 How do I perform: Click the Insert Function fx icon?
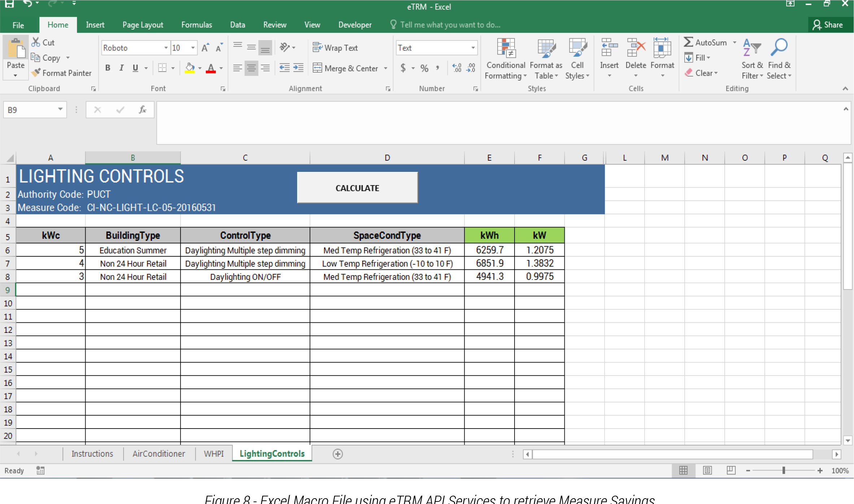click(x=143, y=109)
